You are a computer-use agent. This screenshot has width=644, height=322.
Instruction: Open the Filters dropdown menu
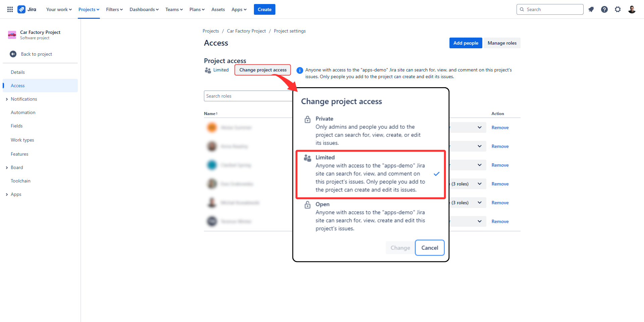(114, 9)
